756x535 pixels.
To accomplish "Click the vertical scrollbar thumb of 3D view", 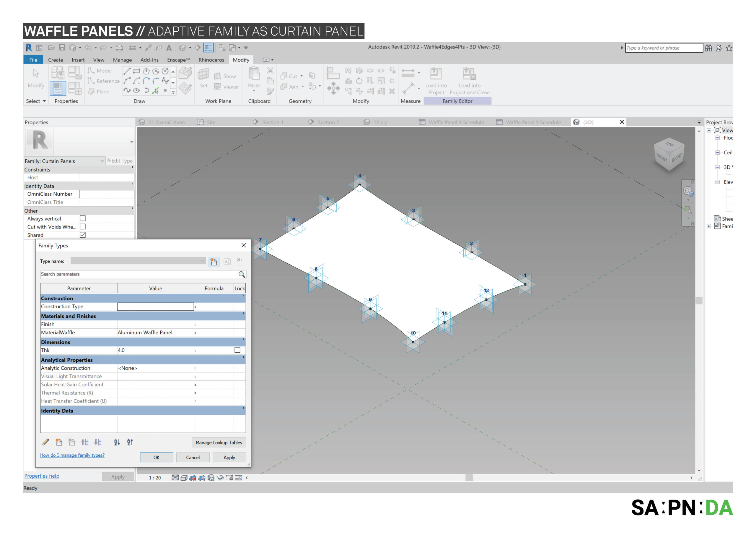I will (x=699, y=300).
